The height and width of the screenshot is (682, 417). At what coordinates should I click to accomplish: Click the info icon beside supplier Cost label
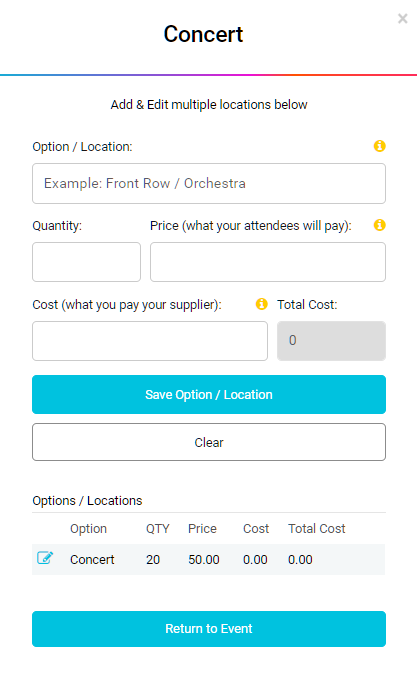261,304
